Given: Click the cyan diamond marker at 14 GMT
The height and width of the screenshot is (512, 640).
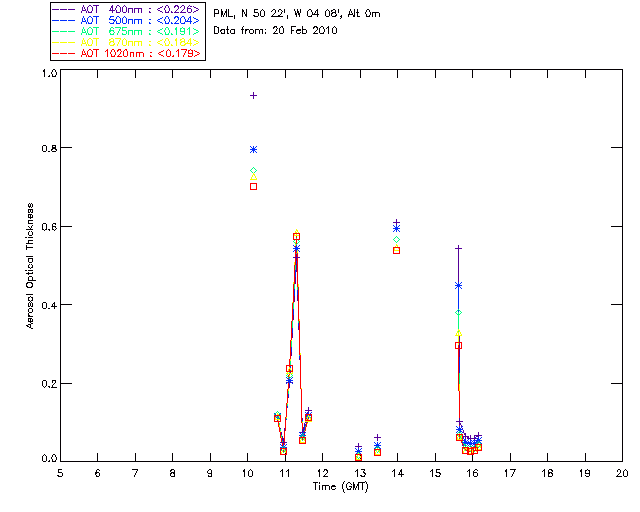Looking at the screenshot, I should [397, 240].
